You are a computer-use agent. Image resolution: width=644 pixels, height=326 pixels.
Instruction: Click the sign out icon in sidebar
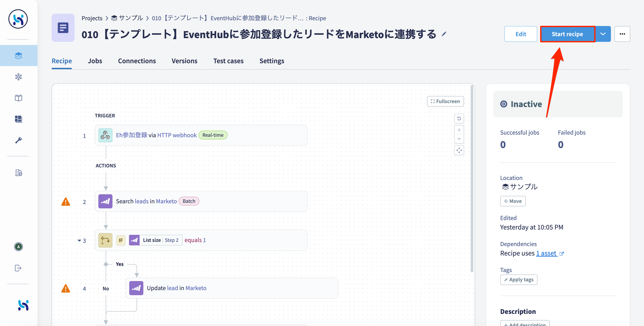pos(18,268)
